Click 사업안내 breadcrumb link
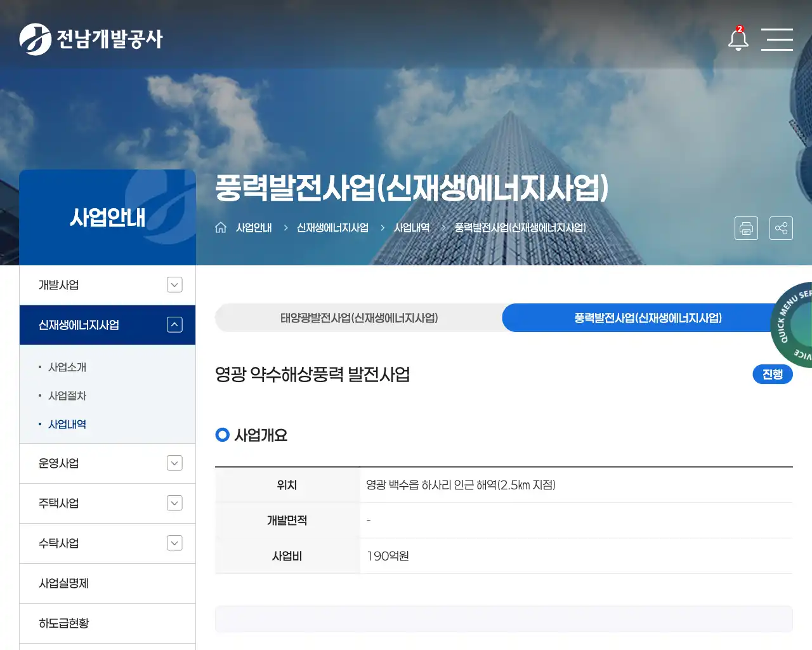This screenshot has width=812, height=650. tap(254, 227)
